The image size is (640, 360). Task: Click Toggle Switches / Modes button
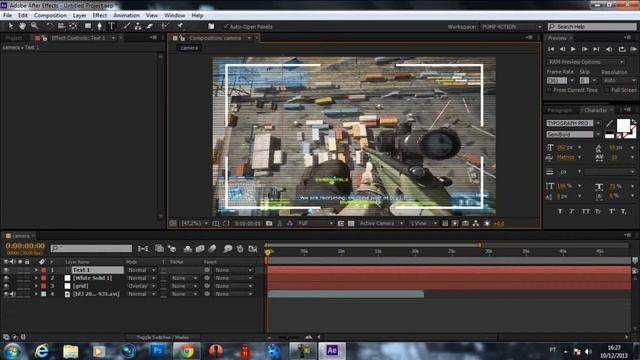pyautogui.click(x=162, y=338)
